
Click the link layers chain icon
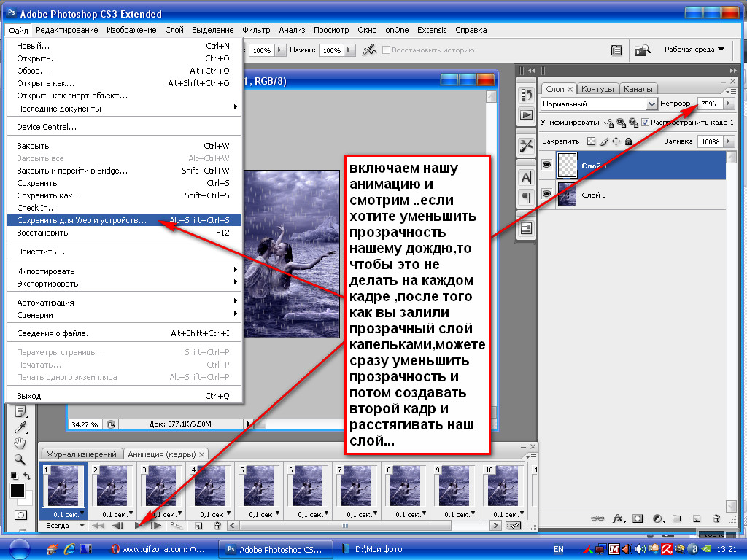(597, 518)
